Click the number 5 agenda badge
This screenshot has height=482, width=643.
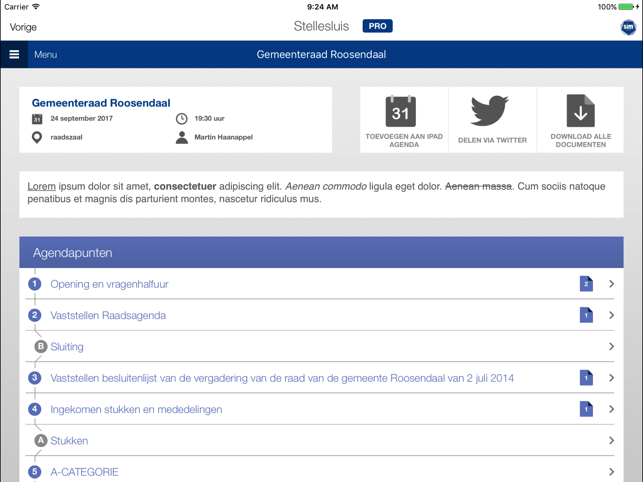click(x=34, y=472)
